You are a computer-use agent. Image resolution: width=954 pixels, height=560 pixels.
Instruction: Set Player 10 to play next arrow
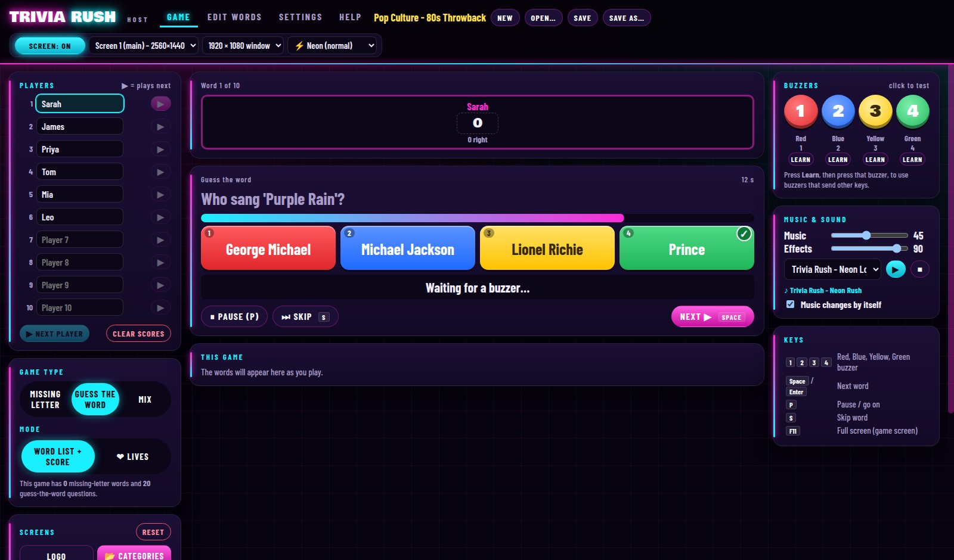tap(160, 307)
